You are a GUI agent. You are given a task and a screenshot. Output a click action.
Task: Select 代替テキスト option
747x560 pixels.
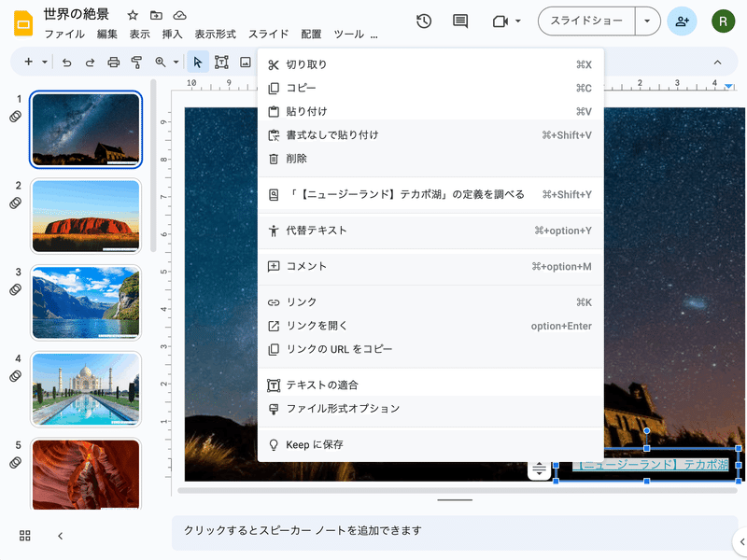(430, 231)
